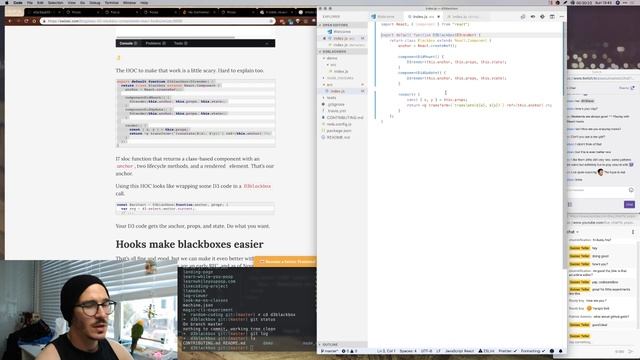Open the Apple menu

(7, 2)
